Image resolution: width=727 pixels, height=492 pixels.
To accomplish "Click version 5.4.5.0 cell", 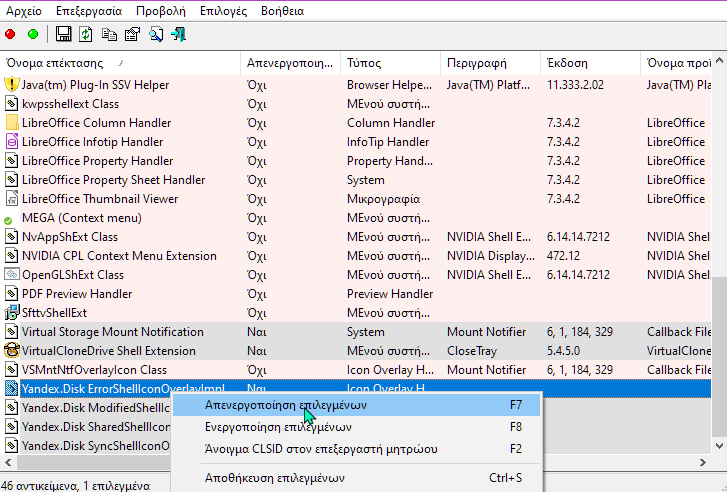I will point(563,351).
